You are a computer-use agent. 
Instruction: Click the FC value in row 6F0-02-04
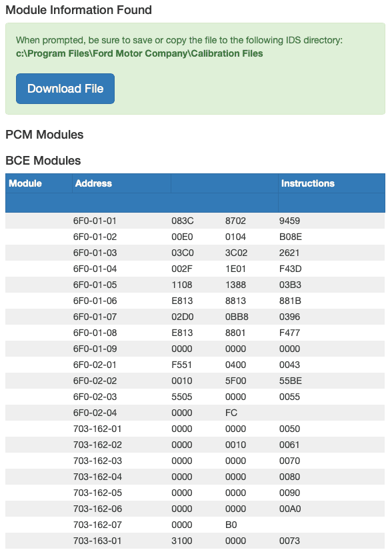coord(231,413)
